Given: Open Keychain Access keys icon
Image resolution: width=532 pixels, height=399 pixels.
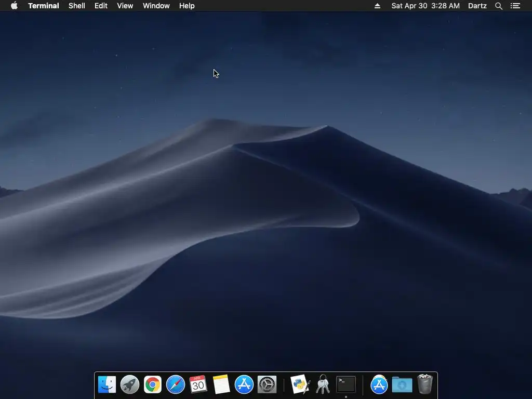Looking at the screenshot, I should pyautogui.click(x=323, y=384).
